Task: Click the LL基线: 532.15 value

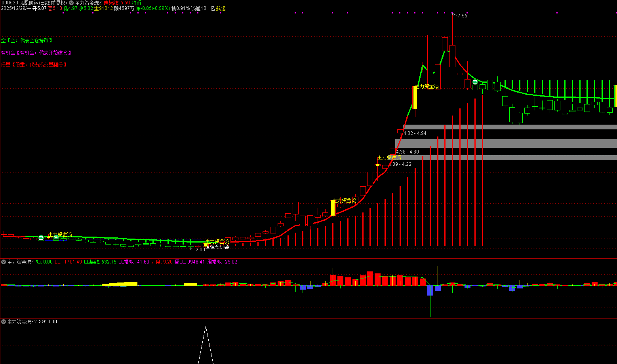Action: [x=100, y=262]
